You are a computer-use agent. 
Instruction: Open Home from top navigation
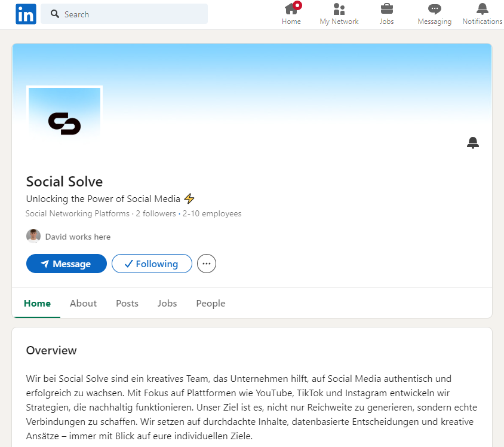pos(291,14)
